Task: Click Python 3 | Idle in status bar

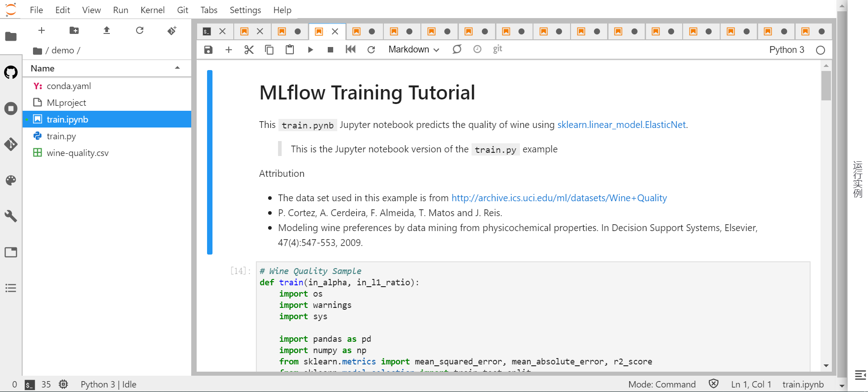Action: click(108, 384)
